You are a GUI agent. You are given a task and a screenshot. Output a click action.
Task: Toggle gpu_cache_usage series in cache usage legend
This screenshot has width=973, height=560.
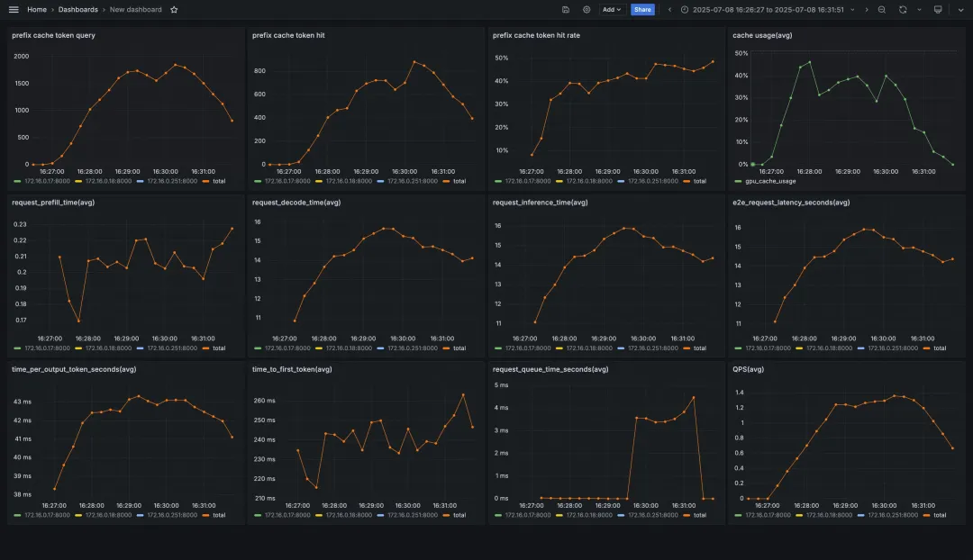click(x=765, y=181)
